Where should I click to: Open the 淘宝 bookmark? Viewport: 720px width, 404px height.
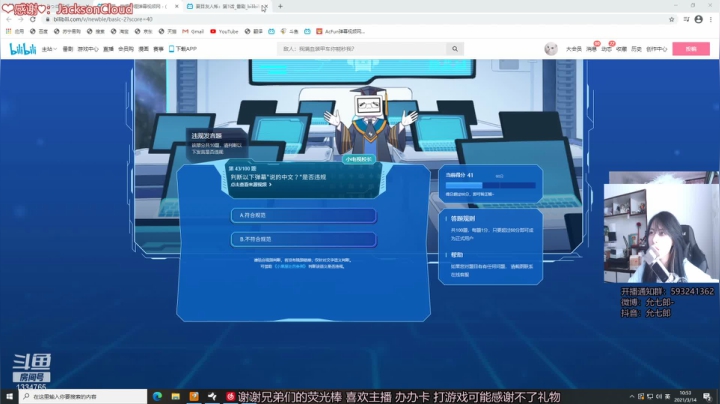pos(120,31)
